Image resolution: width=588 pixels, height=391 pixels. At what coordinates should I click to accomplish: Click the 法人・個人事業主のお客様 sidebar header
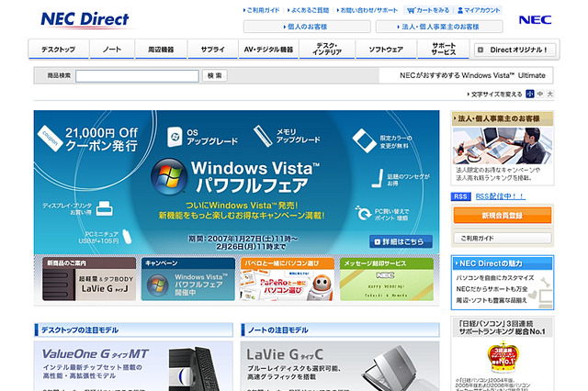tap(503, 118)
